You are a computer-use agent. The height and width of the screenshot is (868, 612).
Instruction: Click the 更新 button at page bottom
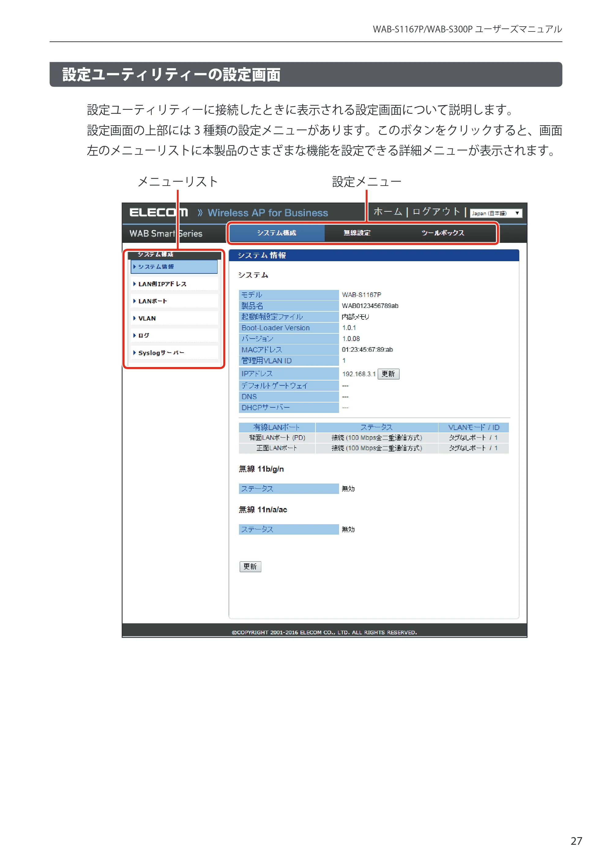[250, 566]
